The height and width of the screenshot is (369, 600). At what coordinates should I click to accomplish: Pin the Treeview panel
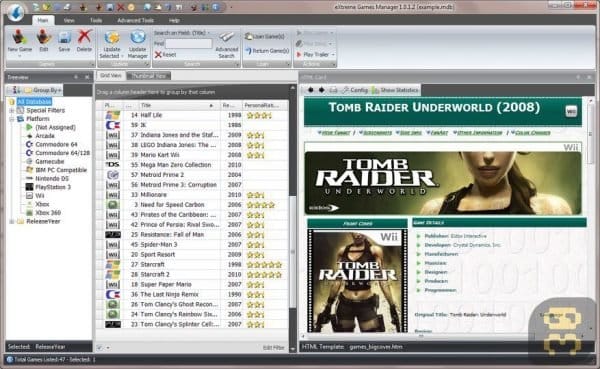[x=76, y=77]
